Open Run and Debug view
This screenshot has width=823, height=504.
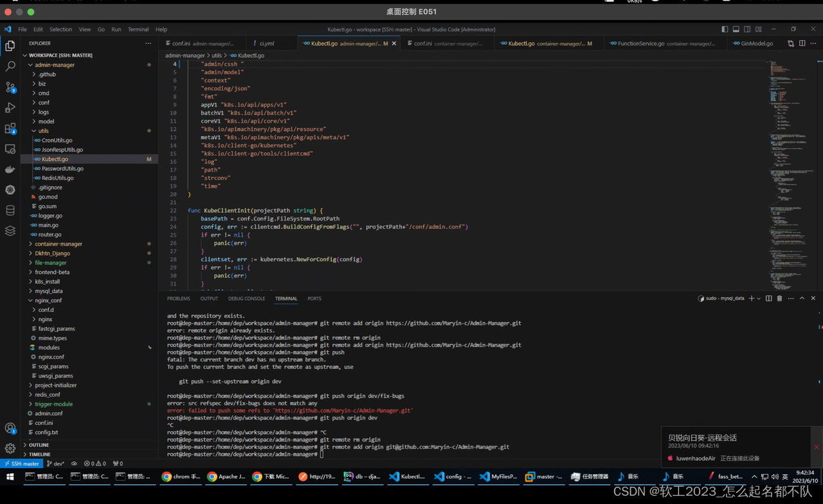(x=10, y=108)
